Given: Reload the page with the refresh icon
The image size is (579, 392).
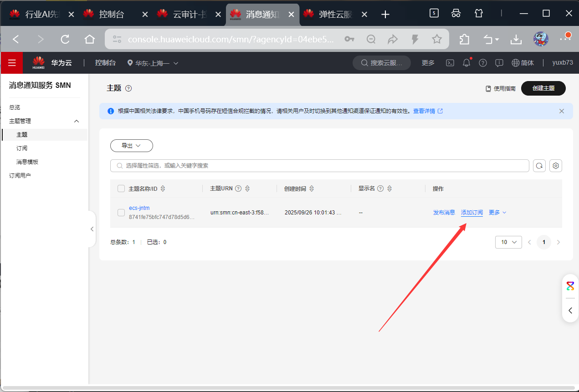Looking at the screenshot, I should [x=65, y=40].
